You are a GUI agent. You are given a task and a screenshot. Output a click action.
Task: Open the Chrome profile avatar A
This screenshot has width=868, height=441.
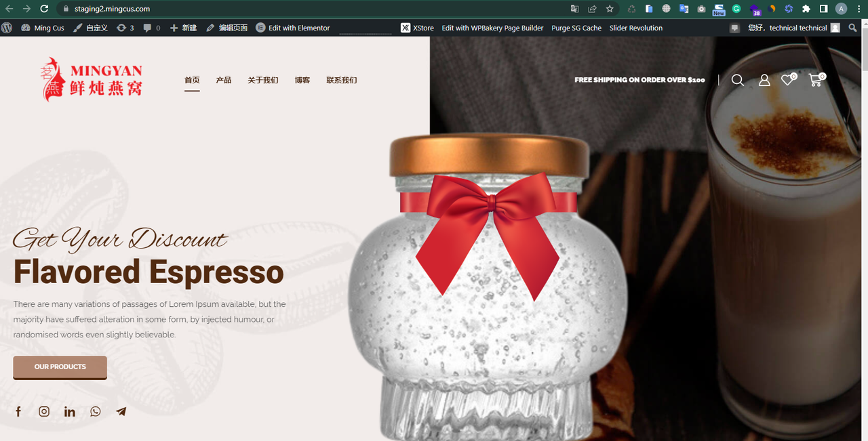(841, 9)
